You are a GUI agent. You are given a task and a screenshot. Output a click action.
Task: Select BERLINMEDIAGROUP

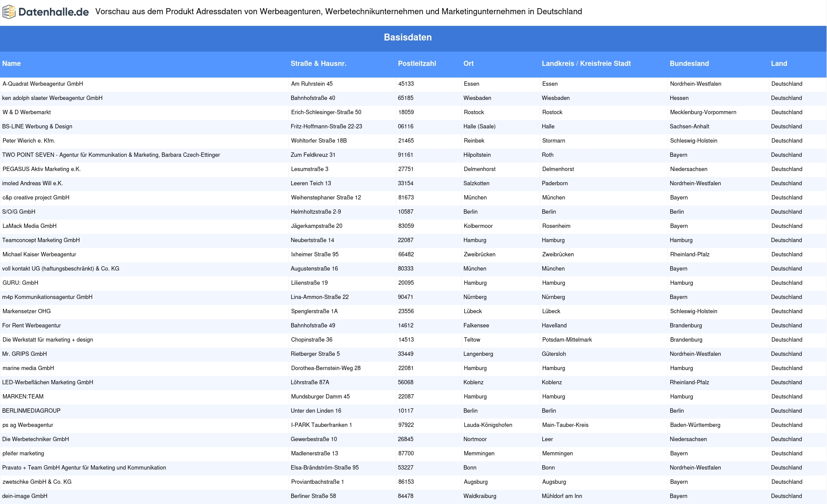pos(31,411)
